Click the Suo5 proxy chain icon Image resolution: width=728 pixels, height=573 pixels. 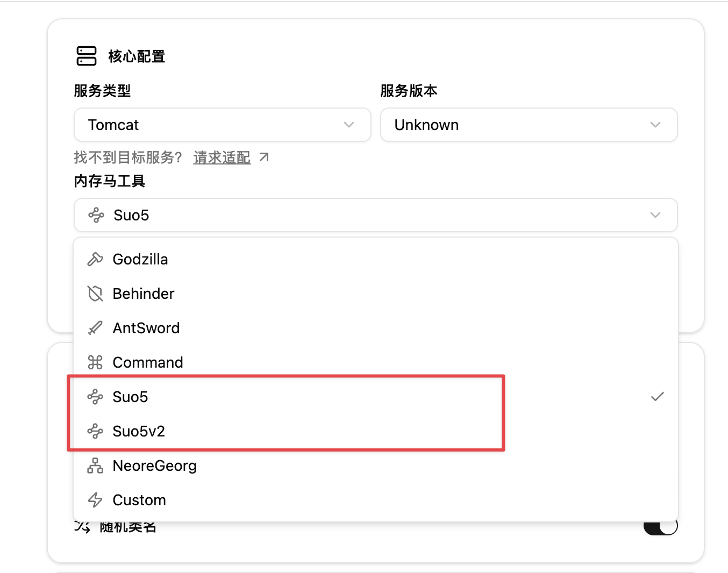click(95, 397)
